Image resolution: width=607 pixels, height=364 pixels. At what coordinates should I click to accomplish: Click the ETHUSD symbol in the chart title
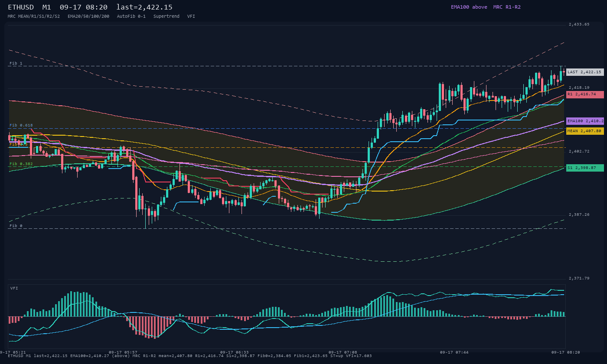pos(21,7)
